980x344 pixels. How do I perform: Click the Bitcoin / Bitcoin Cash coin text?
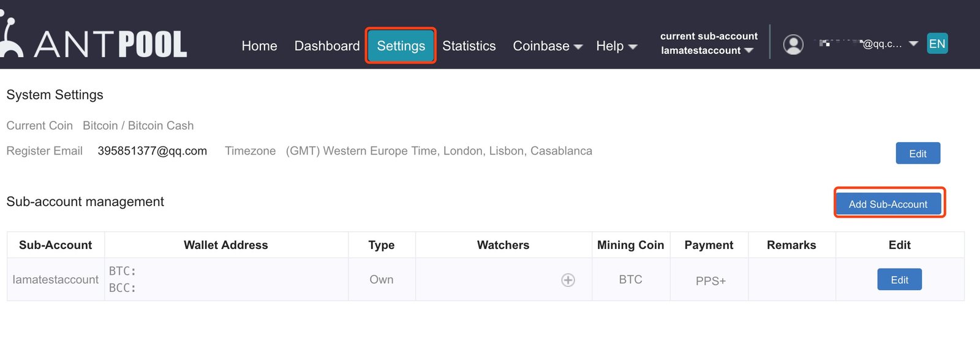coord(138,126)
